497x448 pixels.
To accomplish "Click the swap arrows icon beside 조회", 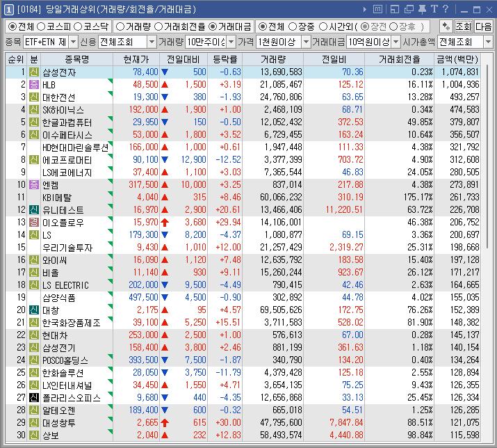I will pos(446,26).
